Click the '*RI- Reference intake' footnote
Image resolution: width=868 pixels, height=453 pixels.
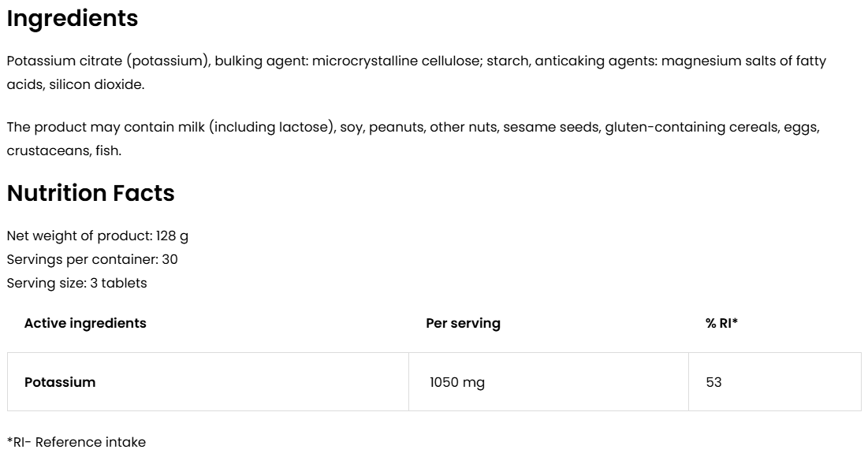point(76,442)
